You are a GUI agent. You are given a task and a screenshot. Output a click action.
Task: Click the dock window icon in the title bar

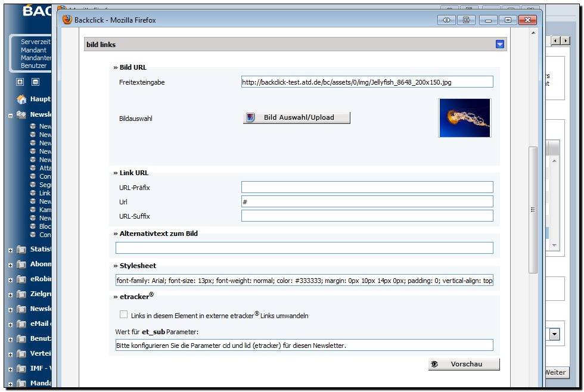[466, 20]
